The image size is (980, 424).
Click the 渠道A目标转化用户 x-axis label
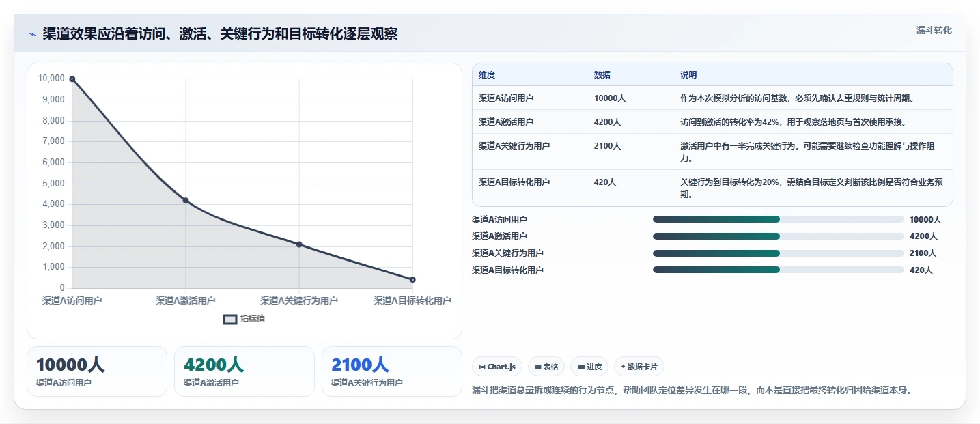(412, 300)
